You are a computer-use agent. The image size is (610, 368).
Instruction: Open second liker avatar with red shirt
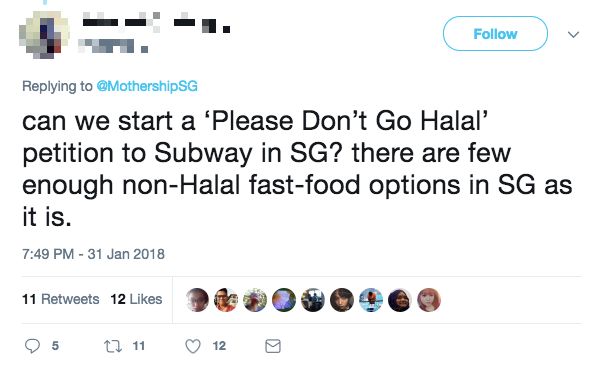pyautogui.click(x=226, y=300)
